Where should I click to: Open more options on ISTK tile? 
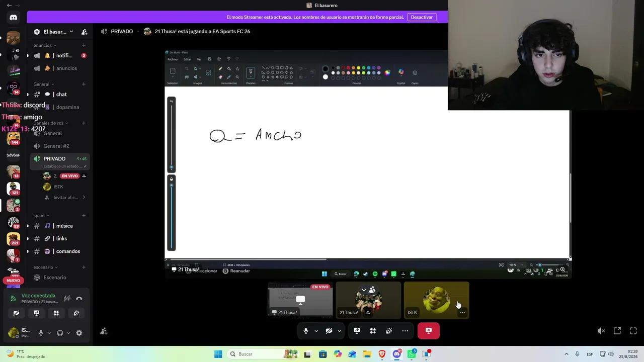[462, 312]
